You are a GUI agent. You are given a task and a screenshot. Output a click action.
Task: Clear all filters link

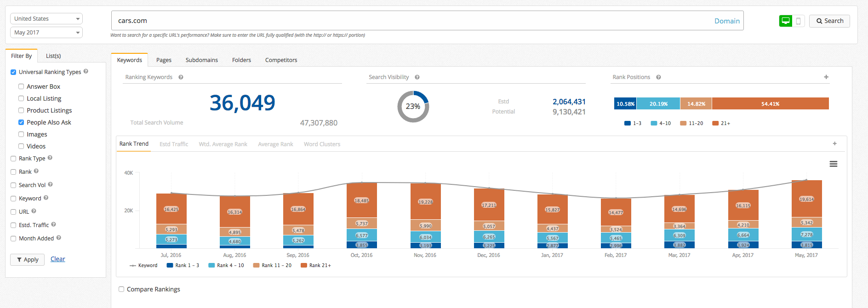click(x=58, y=259)
